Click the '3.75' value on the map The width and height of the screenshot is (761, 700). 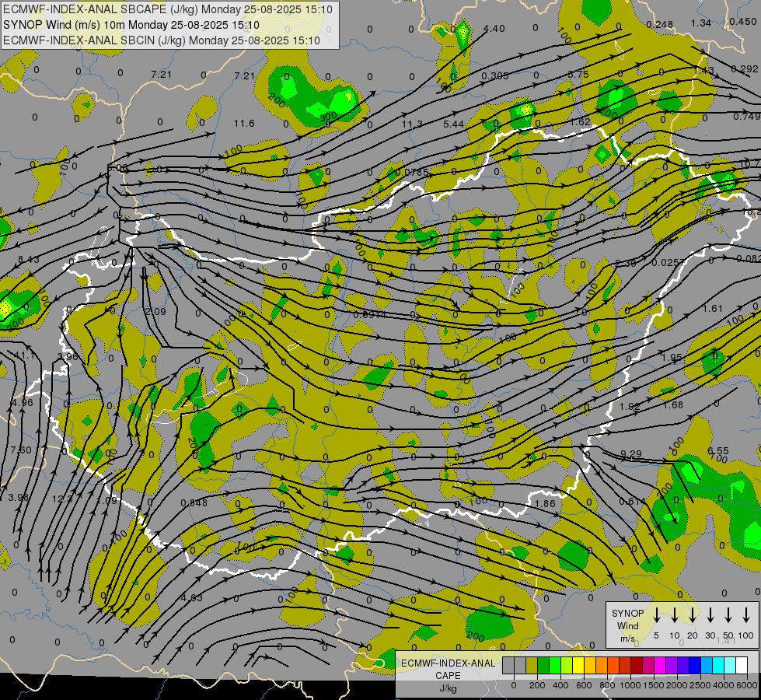point(578,75)
